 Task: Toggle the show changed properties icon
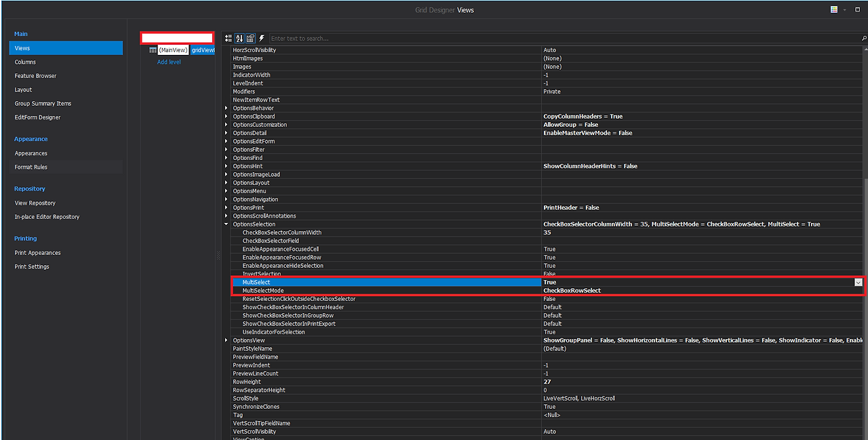[250, 38]
